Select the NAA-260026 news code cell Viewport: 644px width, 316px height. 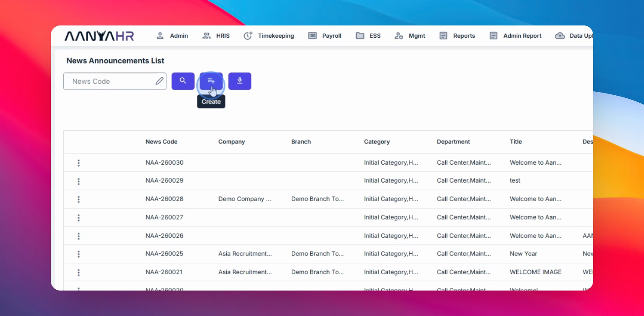click(165, 236)
